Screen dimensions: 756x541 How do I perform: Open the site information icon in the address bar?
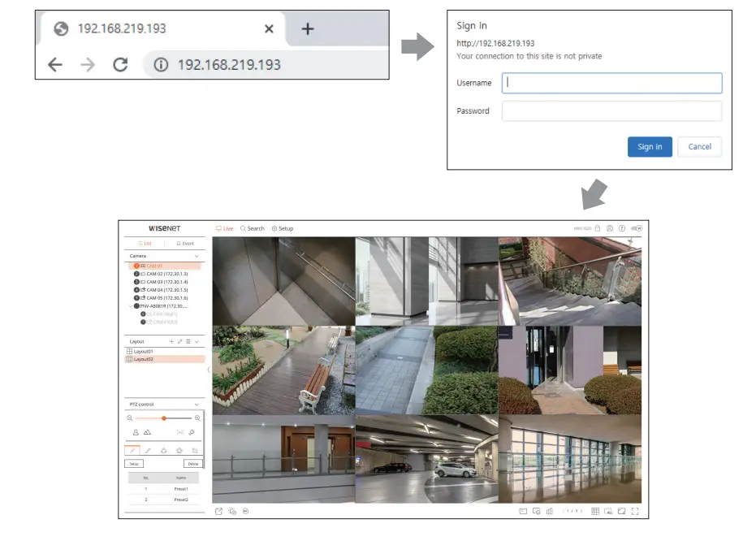click(161, 65)
